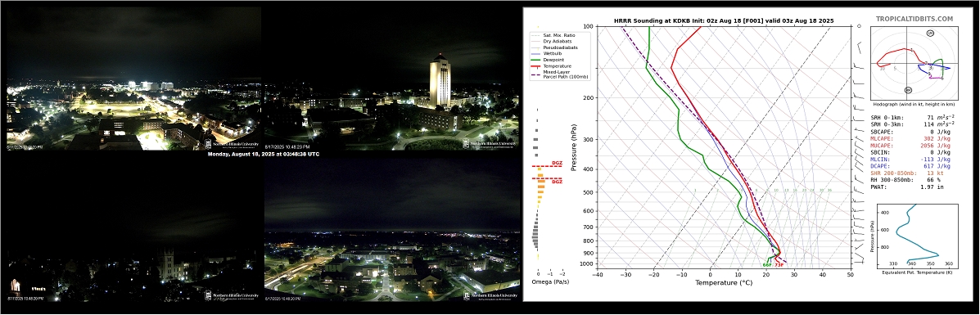Click the upper red DGZ marker on omega chart
Screen dimensions: 980x315
[547, 165]
